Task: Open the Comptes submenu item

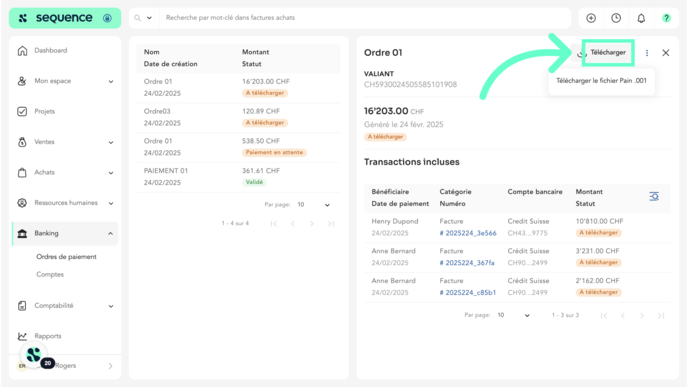Action: pyautogui.click(x=50, y=274)
